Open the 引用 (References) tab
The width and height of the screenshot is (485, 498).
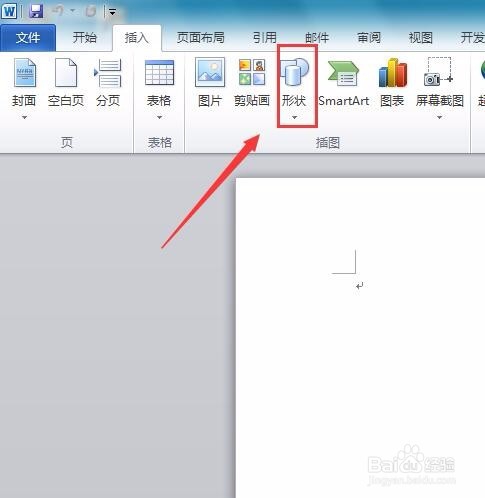click(265, 38)
